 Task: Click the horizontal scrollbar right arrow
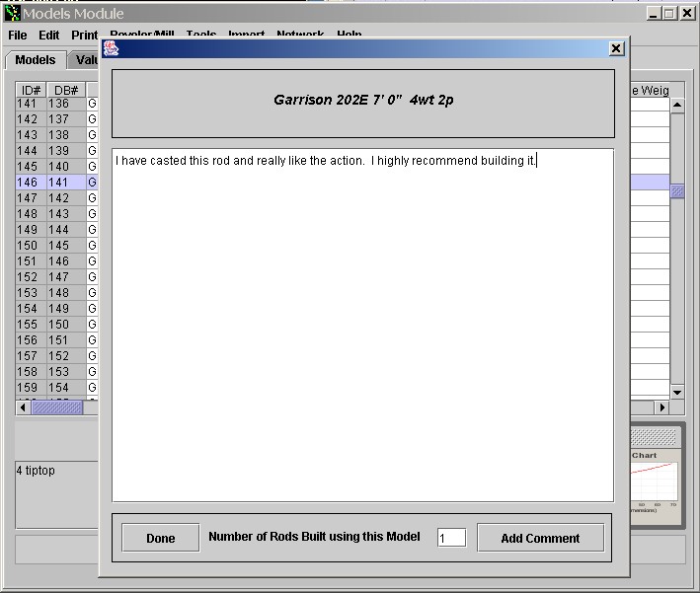point(662,407)
